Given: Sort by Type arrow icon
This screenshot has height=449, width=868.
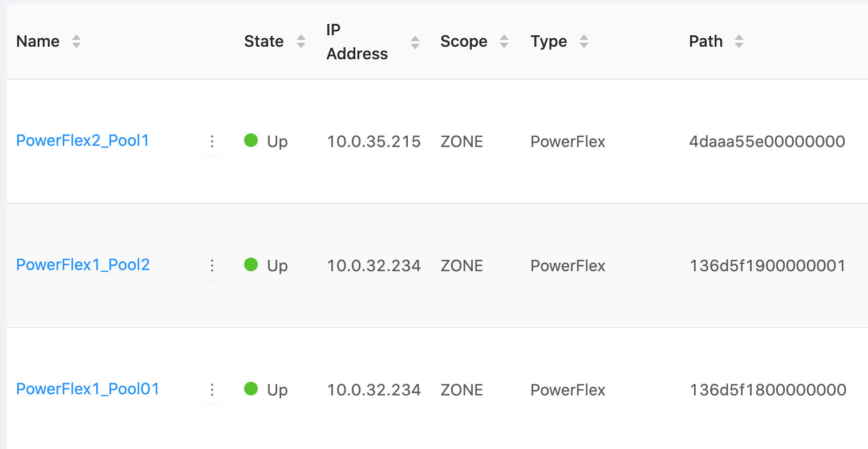Looking at the screenshot, I should tap(584, 42).
